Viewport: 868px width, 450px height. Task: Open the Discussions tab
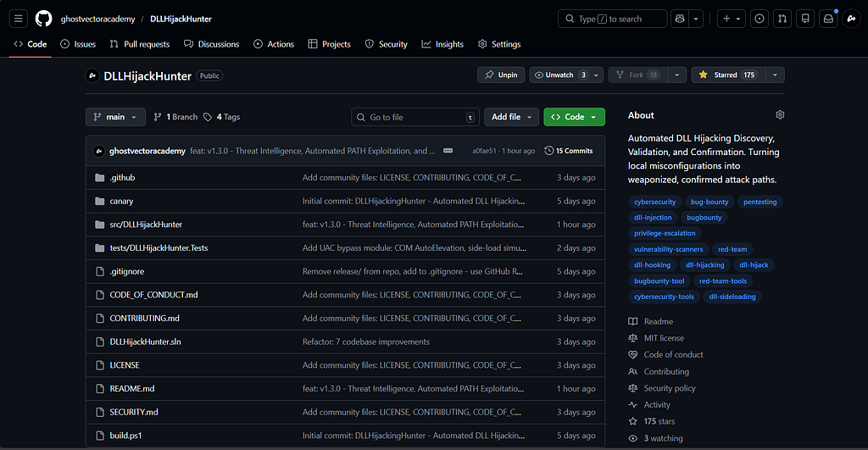[211, 44]
